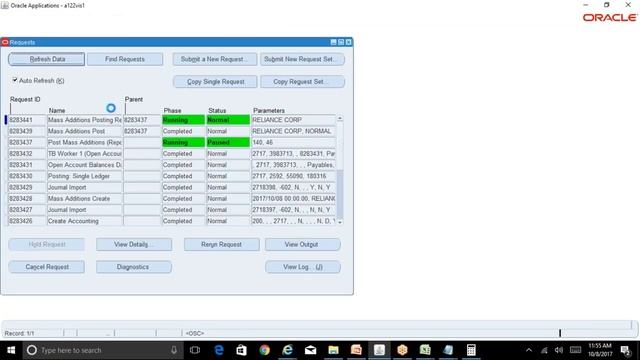Minimize the Requests inner window
This screenshot has height=360, width=640.
[333, 42]
